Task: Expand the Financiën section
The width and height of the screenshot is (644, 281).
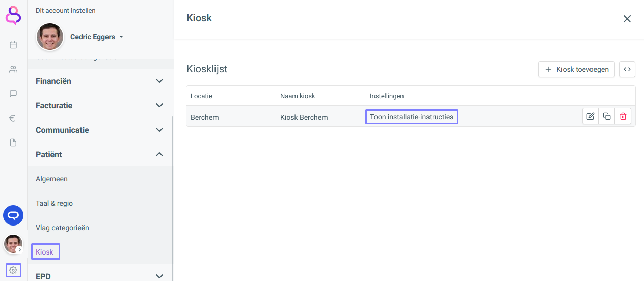Action: (x=99, y=81)
